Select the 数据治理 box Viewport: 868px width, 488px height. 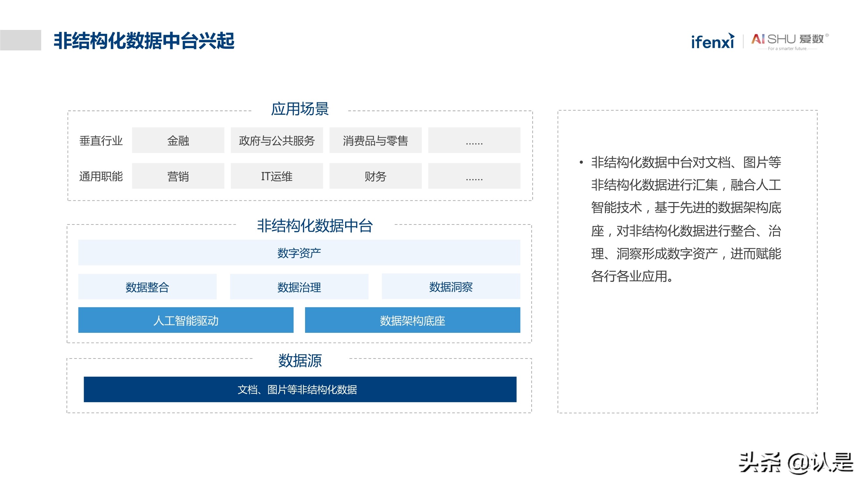click(299, 287)
